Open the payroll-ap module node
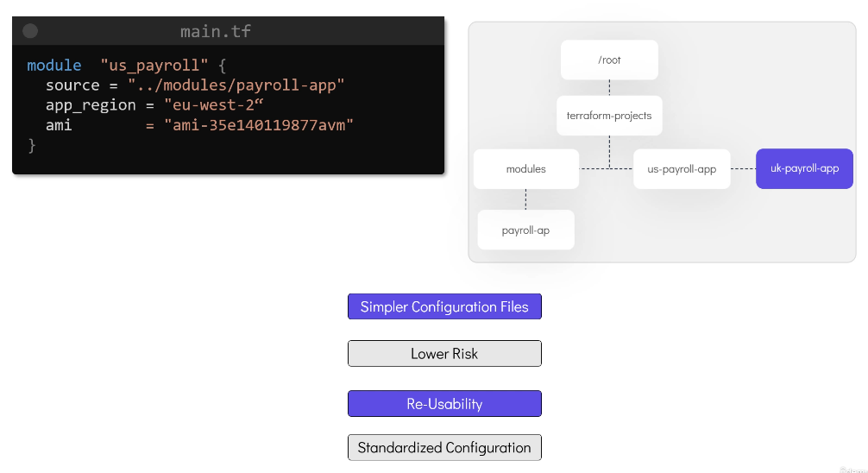The height and width of the screenshot is (473, 868). (x=526, y=230)
